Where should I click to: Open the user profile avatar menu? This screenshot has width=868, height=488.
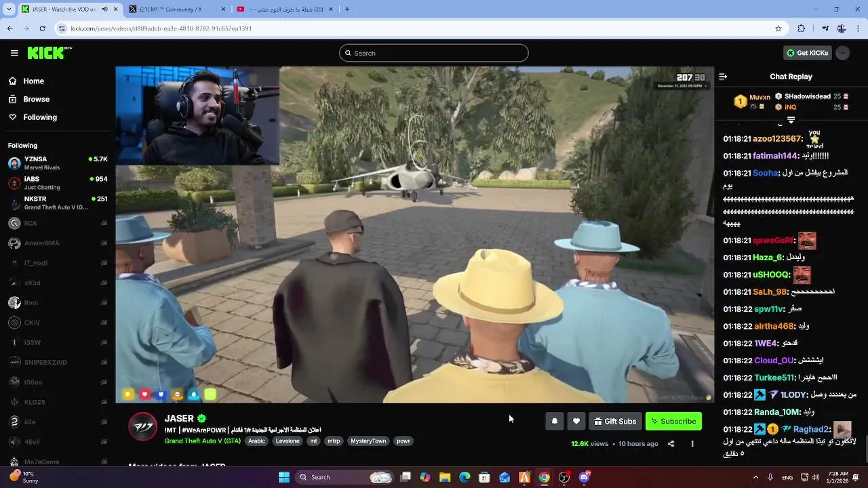click(x=843, y=53)
